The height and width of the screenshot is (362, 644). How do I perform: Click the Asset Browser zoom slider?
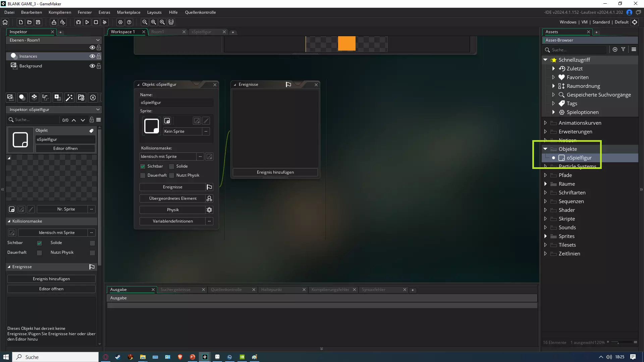[618, 342]
